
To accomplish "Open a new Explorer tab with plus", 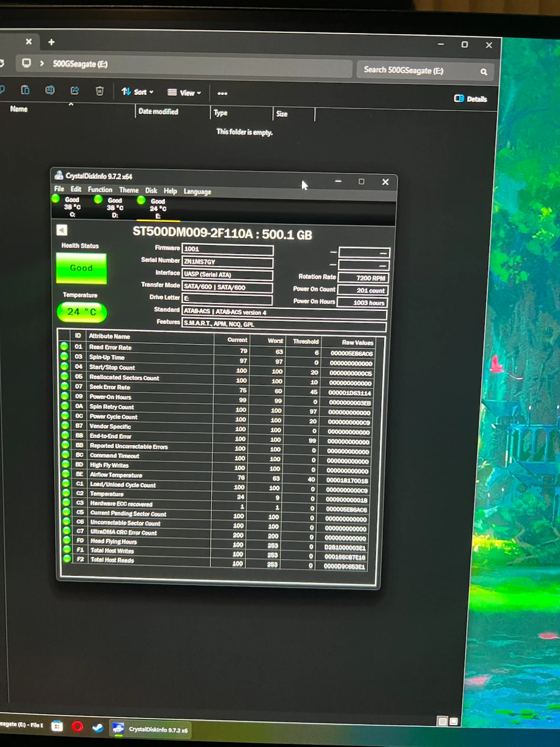I will tap(51, 42).
